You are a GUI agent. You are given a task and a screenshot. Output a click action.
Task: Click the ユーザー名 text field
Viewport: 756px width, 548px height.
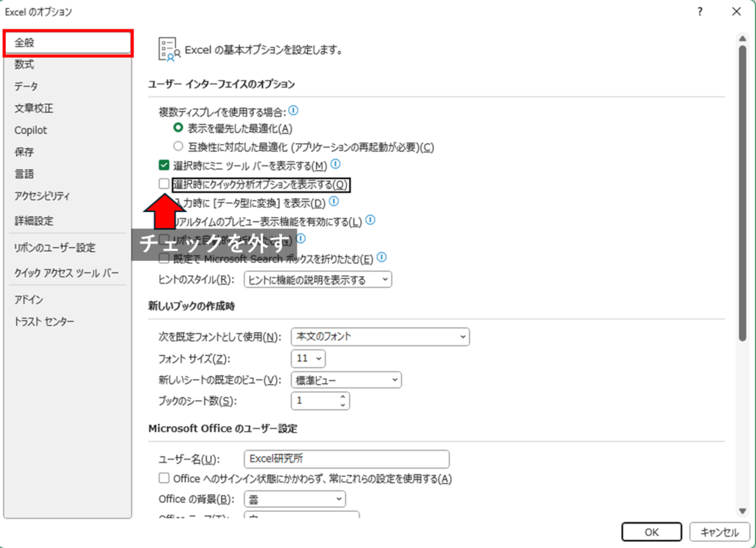347,459
